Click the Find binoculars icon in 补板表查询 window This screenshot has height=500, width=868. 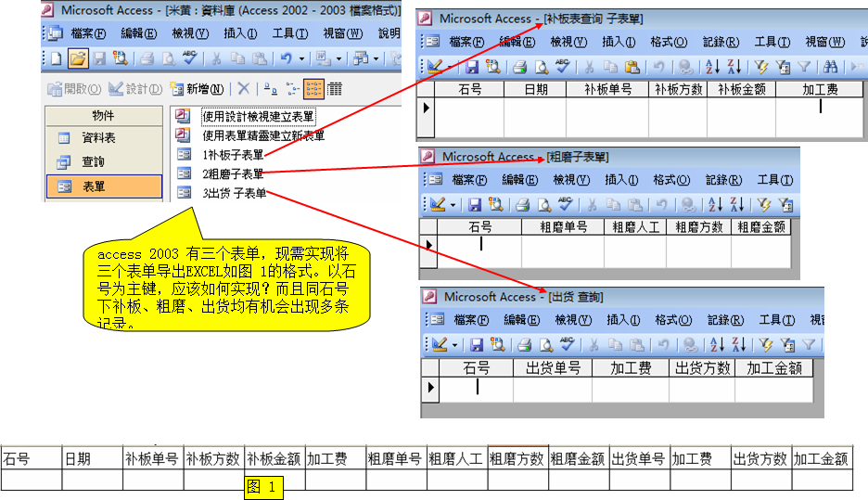[x=831, y=67]
